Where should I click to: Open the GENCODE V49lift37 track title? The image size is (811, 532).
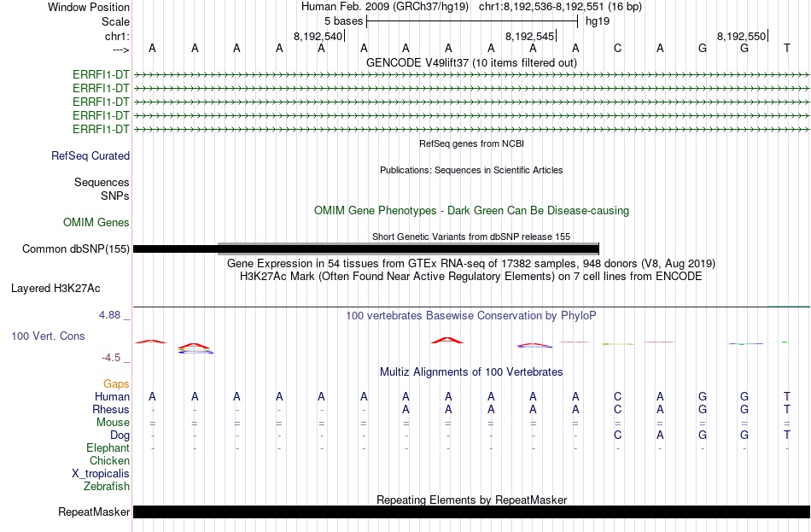coord(471,62)
